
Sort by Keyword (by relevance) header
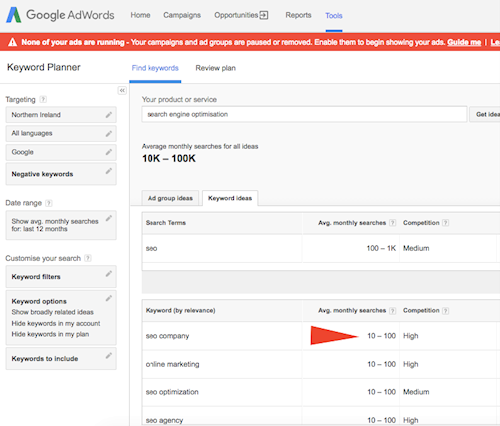[180, 310]
